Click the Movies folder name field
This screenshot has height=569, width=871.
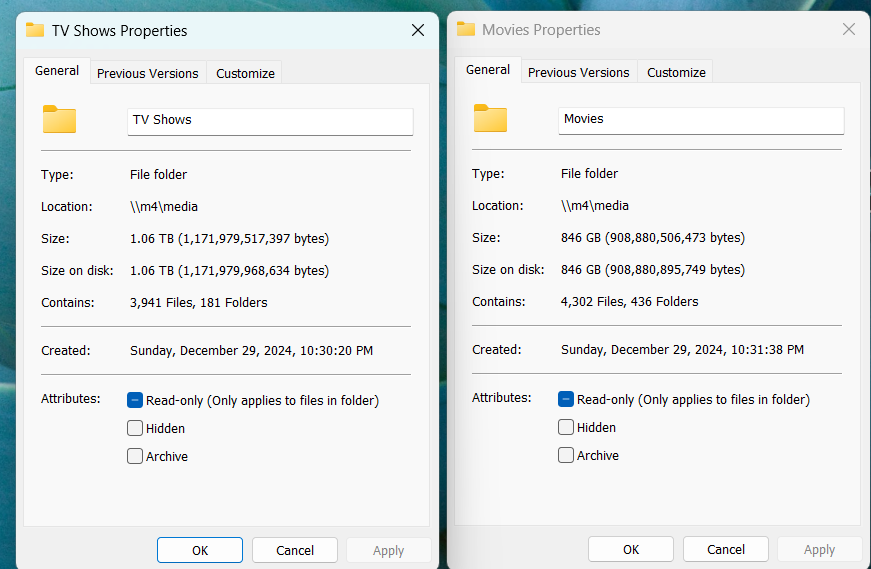tap(702, 120)
